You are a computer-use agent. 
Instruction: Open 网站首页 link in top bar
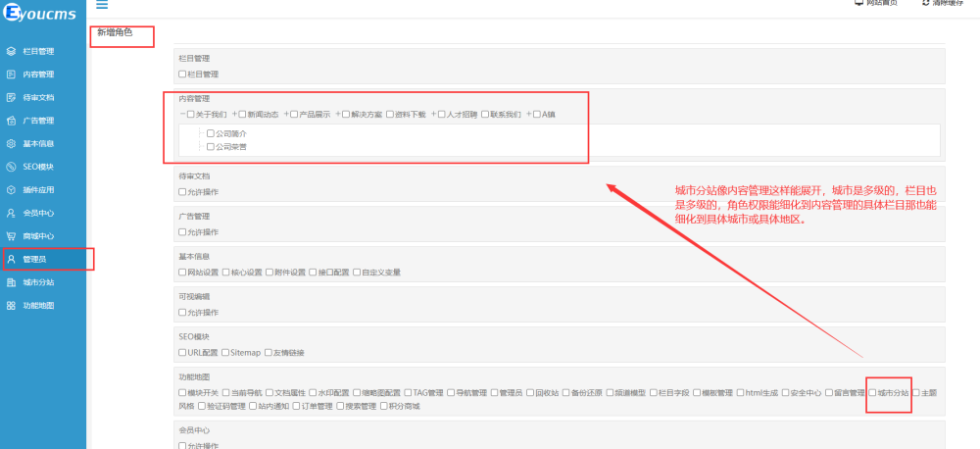click(875, 3)
